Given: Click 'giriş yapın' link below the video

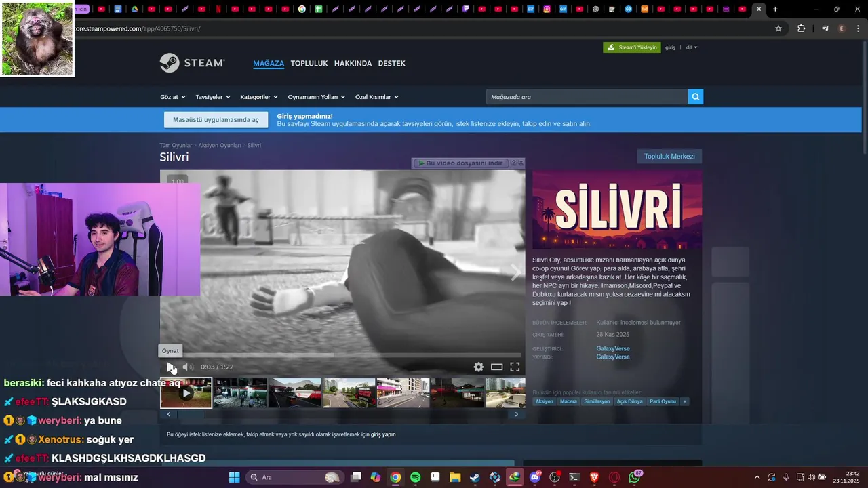Looking at the screenshot, I should coord(383,434).
